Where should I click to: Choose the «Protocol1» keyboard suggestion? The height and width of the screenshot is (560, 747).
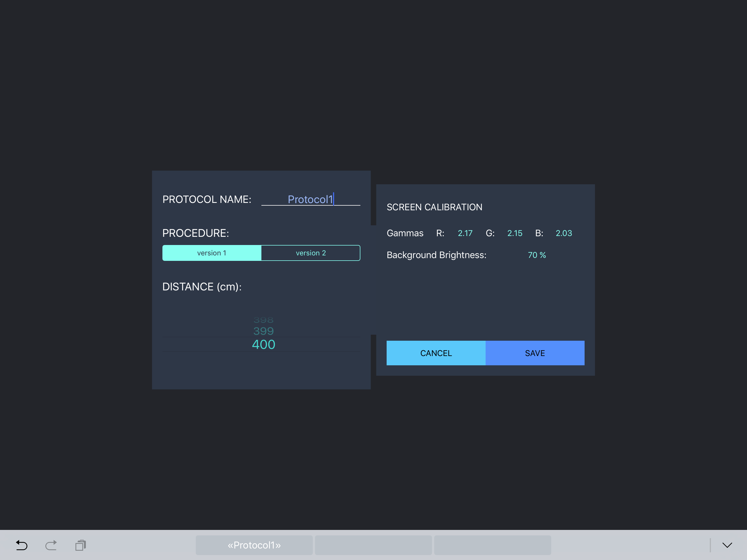254,545
